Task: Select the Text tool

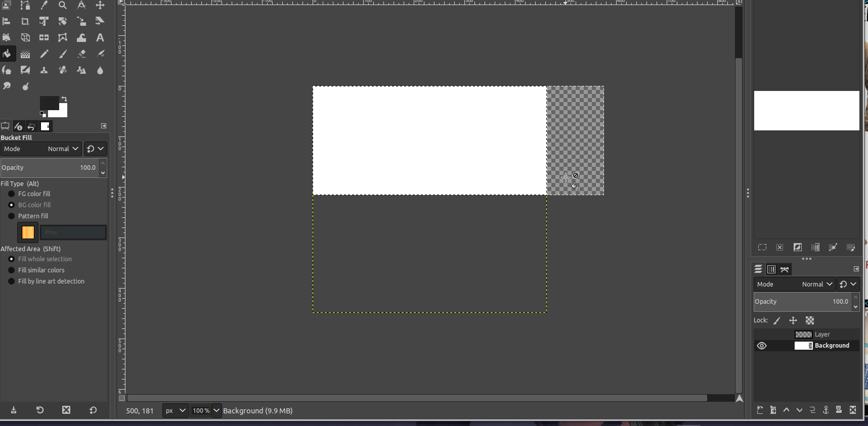Action: (x=100, y=38)
